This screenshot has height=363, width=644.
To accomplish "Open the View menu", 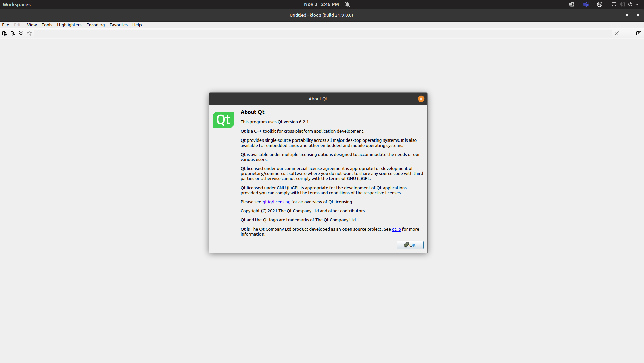I will pos(32,25).
